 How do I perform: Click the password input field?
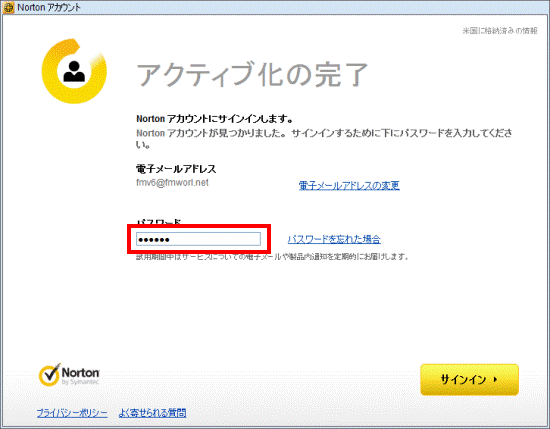198,239
